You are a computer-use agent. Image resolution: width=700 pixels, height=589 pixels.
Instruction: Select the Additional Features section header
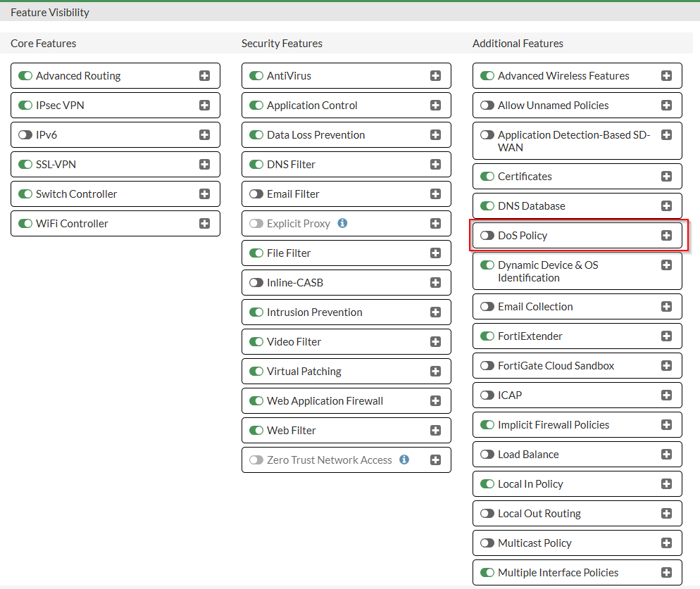point(518,43)
